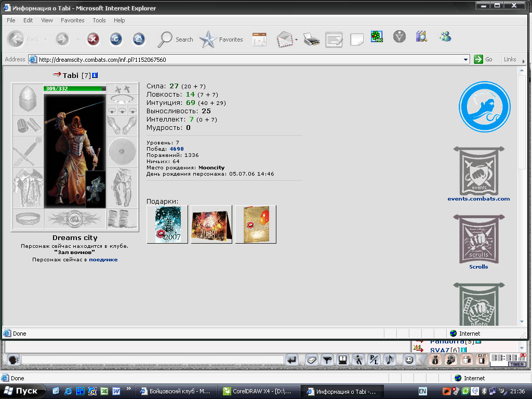Go to Home page icon

(x=139, y=39)
